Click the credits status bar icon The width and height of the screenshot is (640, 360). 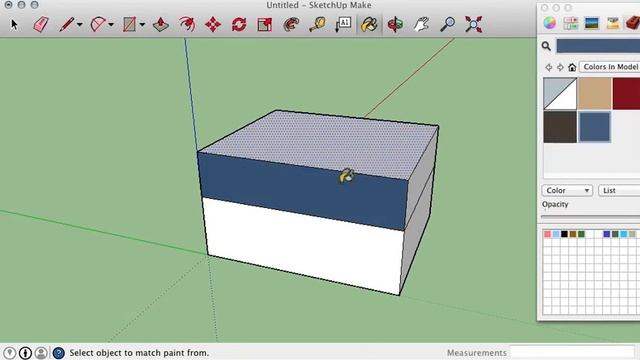25,353
